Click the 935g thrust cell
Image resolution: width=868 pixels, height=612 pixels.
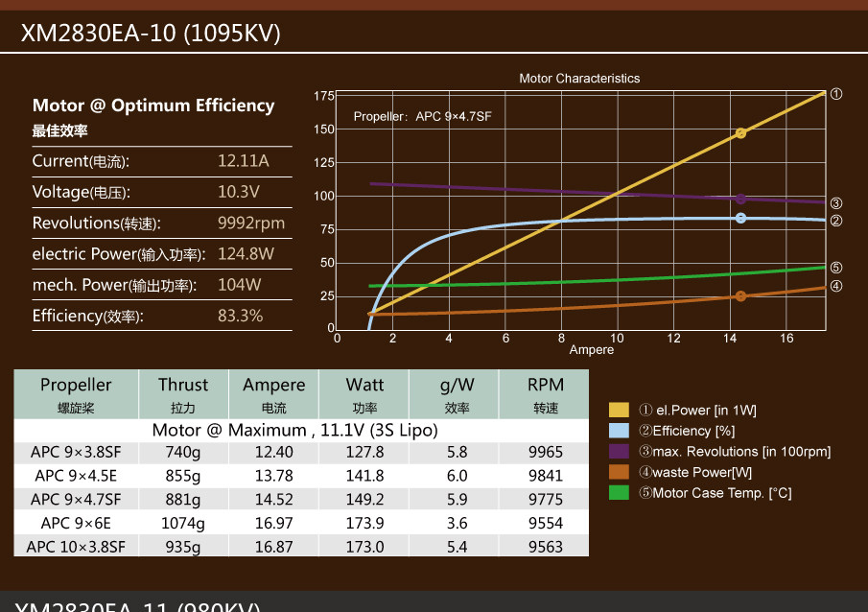click(183, 547)
